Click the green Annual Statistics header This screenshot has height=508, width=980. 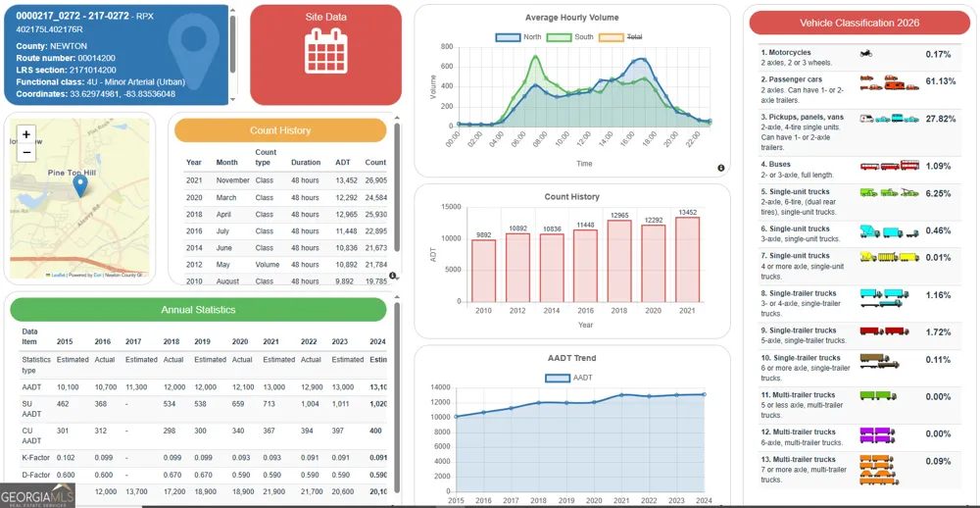coord(198,310)
